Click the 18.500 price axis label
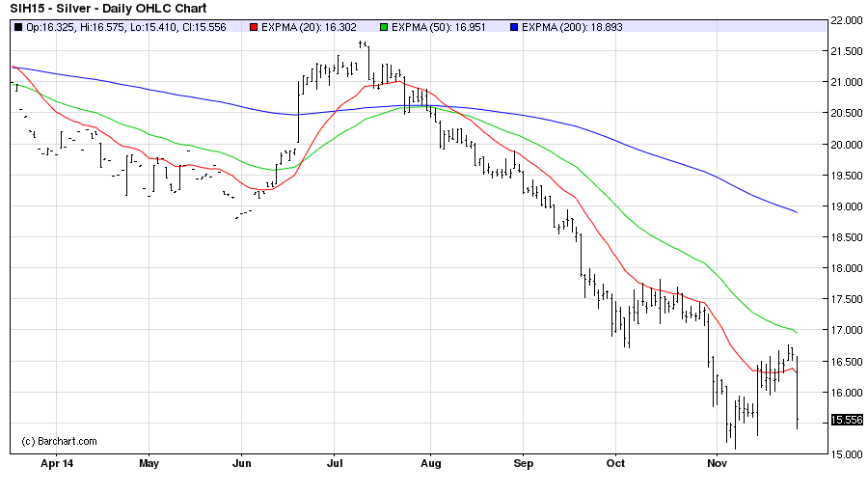The width and height of the screenshot is (868, 493). [x=847, y=237]
